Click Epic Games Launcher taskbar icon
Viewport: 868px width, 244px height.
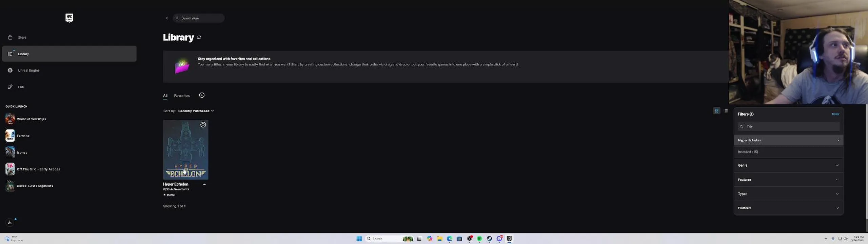click(x=509, y=239)
